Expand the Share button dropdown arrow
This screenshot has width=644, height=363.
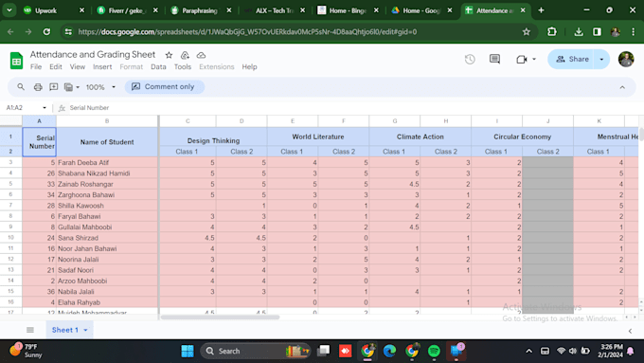pos(601,59)
